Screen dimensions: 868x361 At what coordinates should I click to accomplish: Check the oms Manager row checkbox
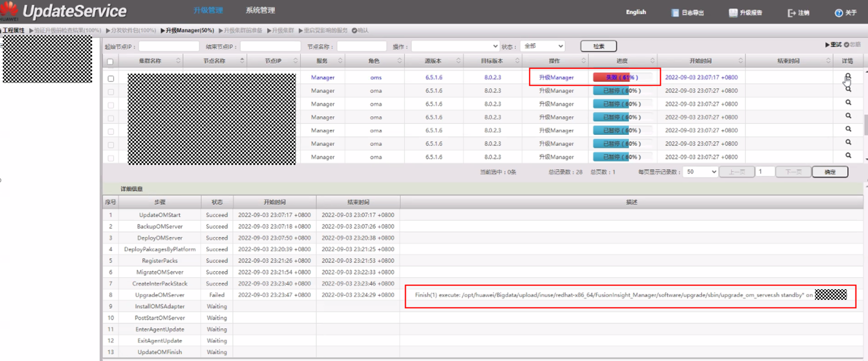111,78
